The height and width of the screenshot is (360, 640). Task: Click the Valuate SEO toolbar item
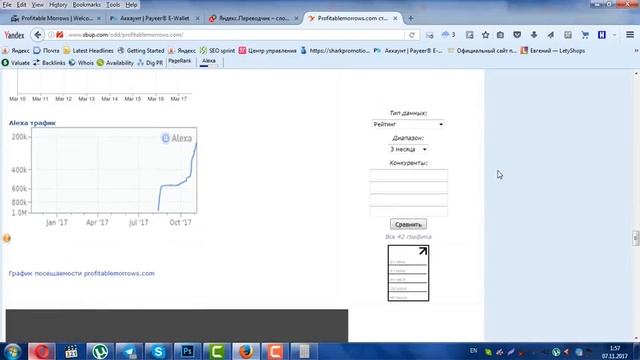pyautogui.click(x=16, y=63)
